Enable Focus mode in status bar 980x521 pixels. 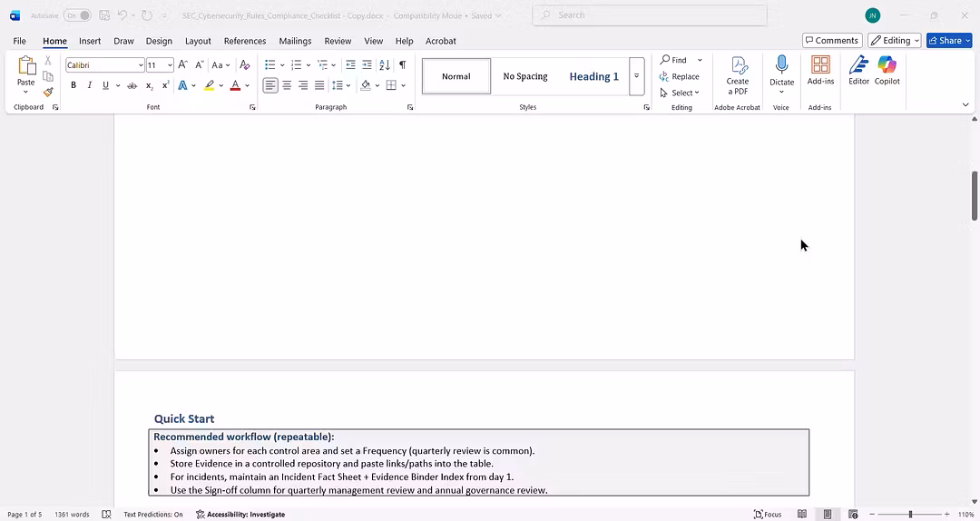(769, 514)
